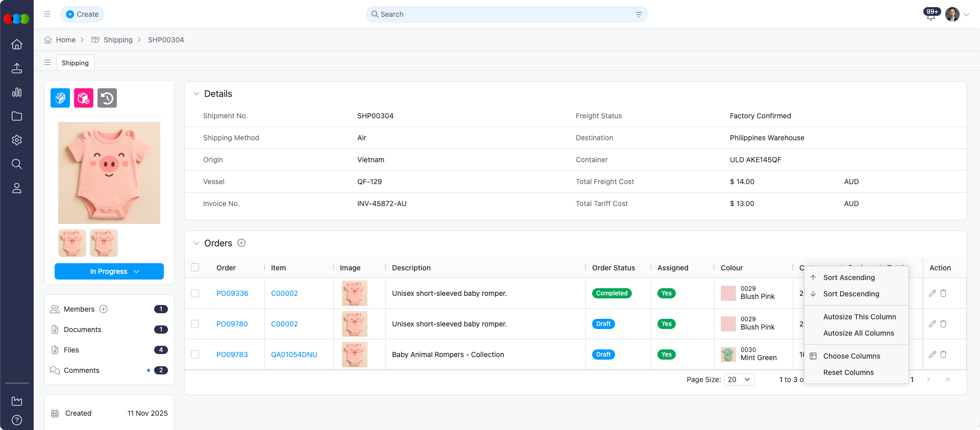This screenshot has width=980, height=430.
Task: Click the pink package icon
Action: (x=84, y=98)
